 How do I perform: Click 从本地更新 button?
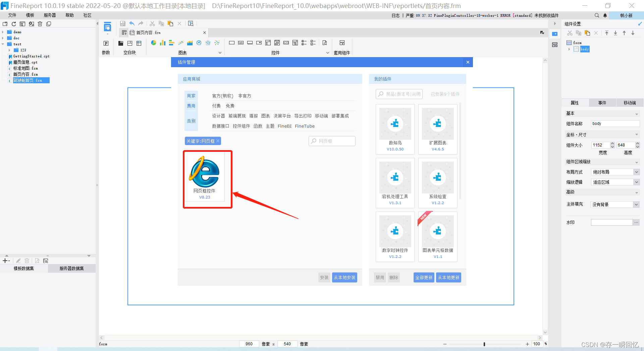[x=448, y=277]
